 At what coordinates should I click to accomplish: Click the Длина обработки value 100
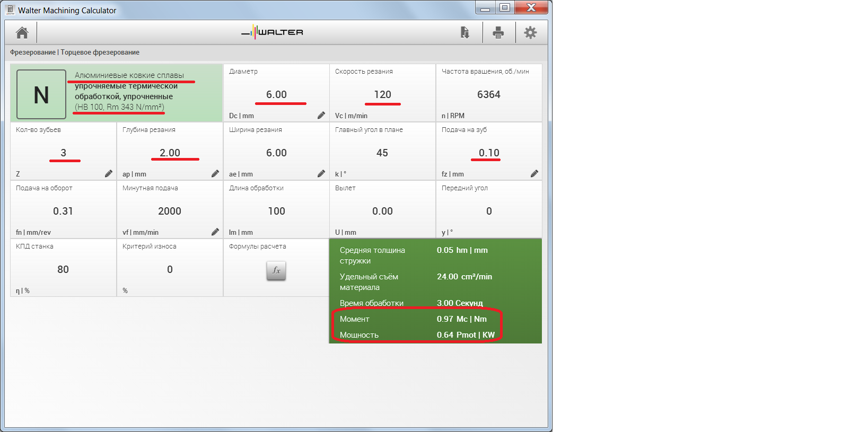(x=276, y=211)
